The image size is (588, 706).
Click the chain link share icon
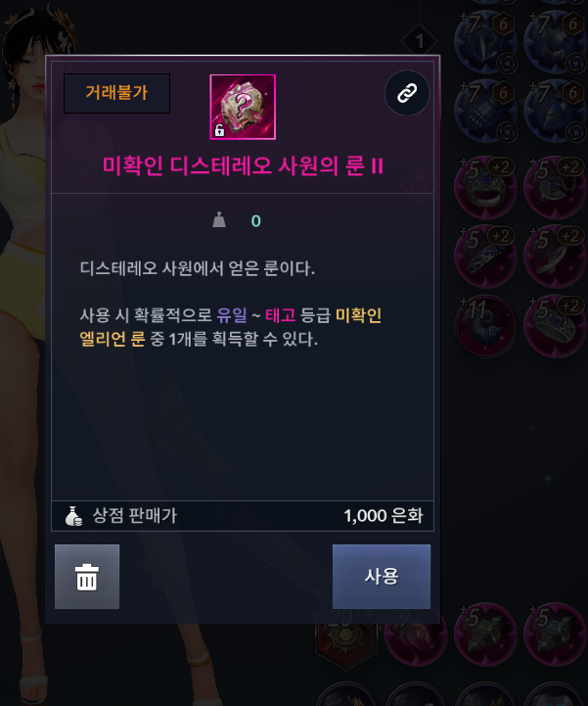point(407,93)
